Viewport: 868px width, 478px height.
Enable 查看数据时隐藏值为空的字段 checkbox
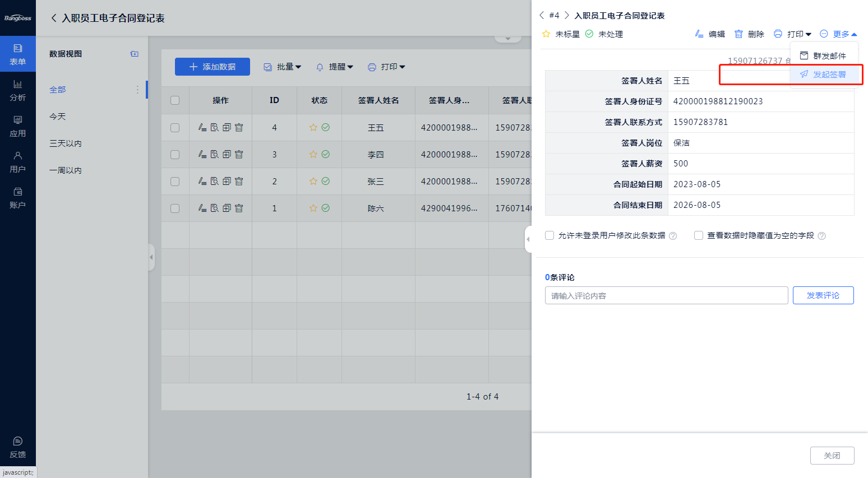tap(699, 235)
